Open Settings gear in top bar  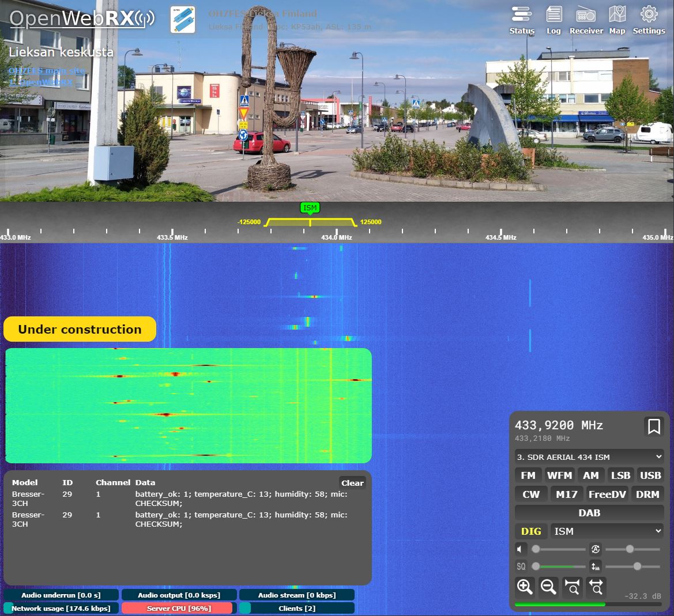[649, 20]
